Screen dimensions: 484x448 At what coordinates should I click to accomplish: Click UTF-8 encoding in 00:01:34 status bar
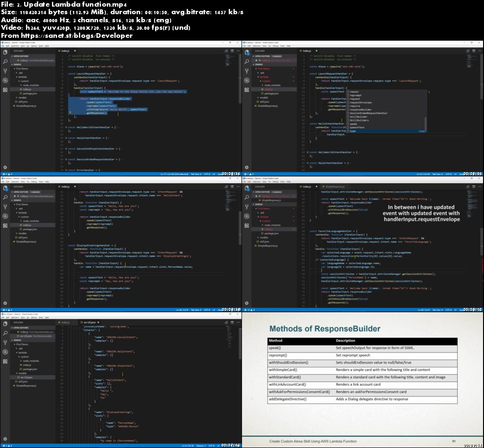(207, 174)
